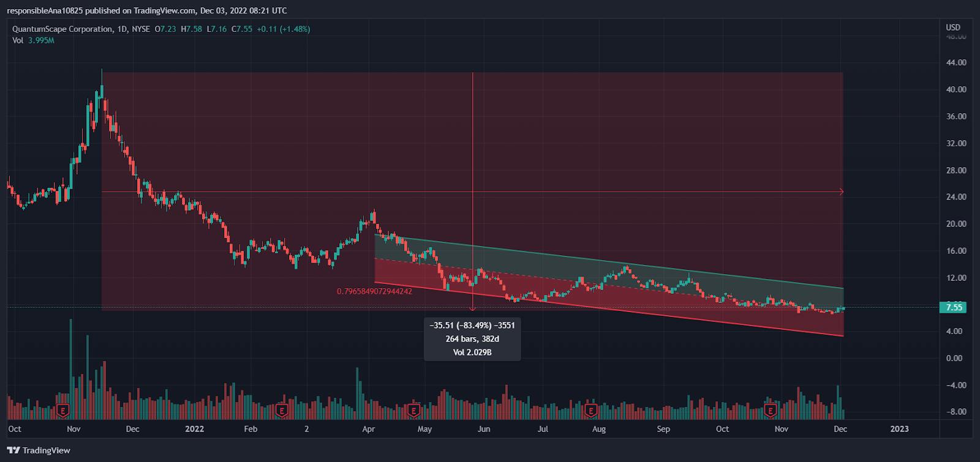The image size is (980, 462).
Task: Click the current price tag 7.55
Action: 954,307
